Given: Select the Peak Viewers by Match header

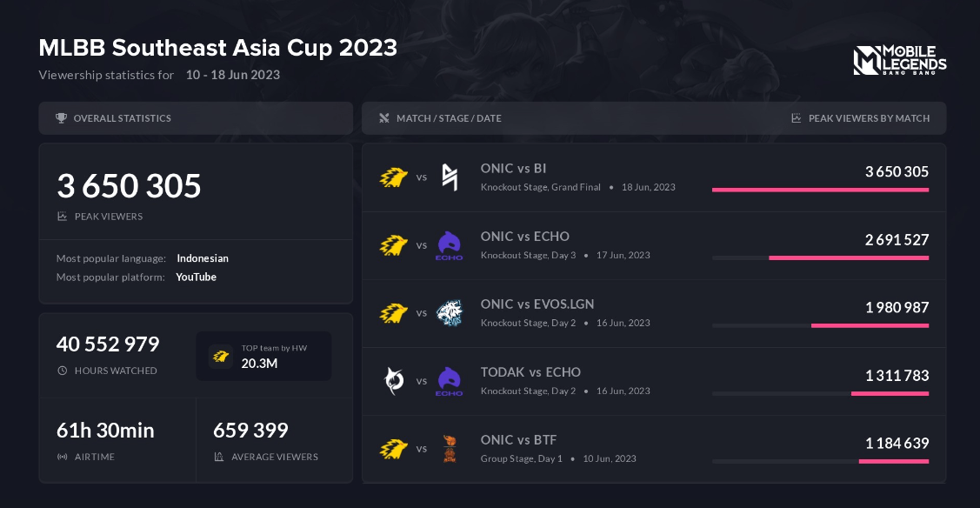Looking at the screenshot, I should 869,118.
